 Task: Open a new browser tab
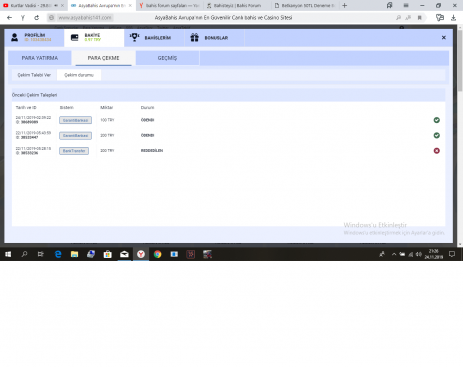pos(345,5)
